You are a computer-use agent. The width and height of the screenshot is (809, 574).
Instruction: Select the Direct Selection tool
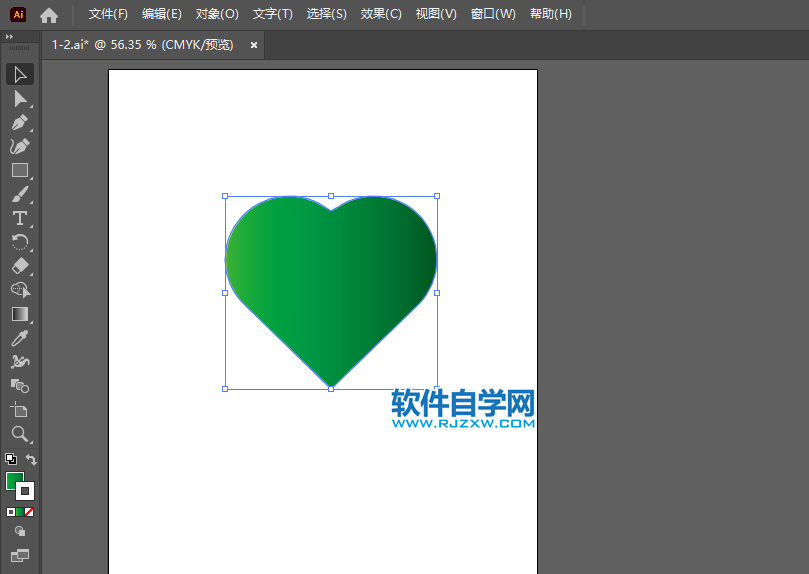pos(20,99)
